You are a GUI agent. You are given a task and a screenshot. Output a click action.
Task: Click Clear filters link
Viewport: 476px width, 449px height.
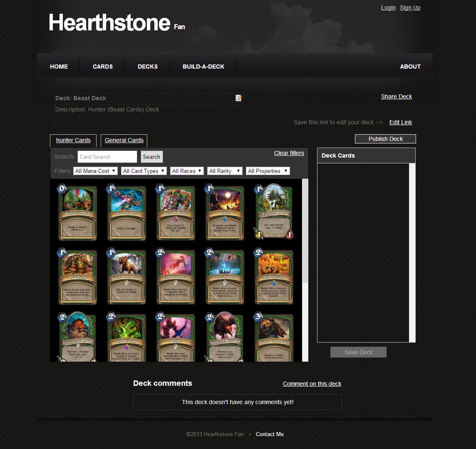coord(289,153)
